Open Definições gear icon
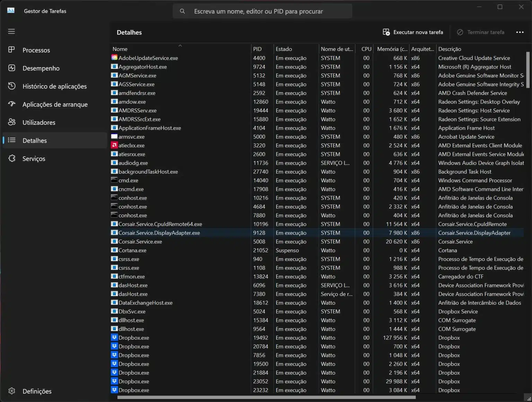This screenshot has height=402, width=532. coord(11,391)
